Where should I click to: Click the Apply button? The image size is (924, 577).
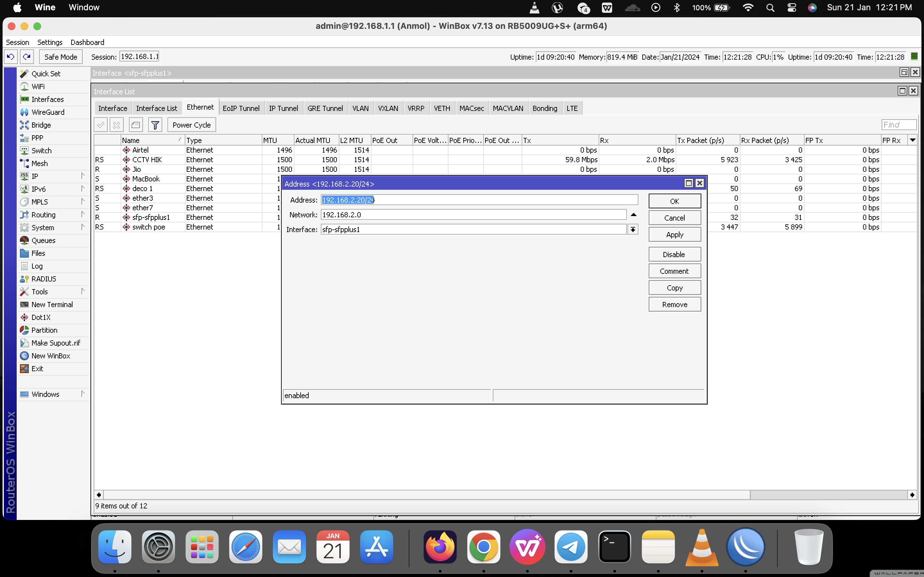(x=674, y=235)
